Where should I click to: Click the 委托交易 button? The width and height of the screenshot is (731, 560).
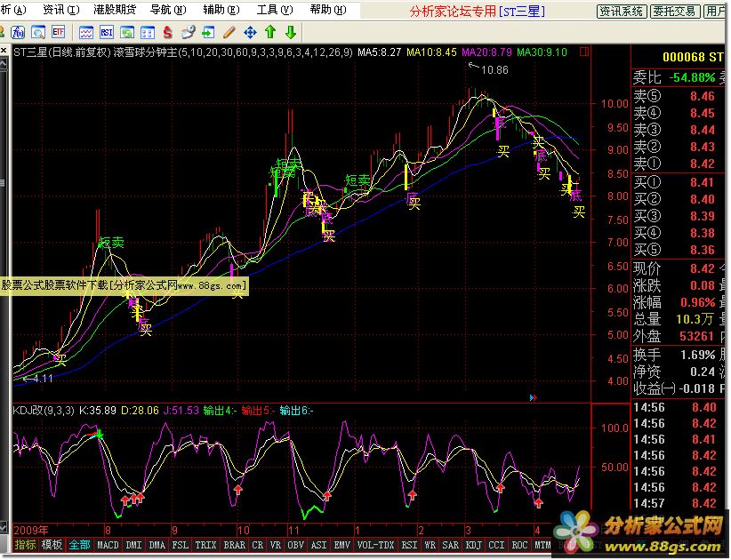pyautogui.click(x=675, y=12)
